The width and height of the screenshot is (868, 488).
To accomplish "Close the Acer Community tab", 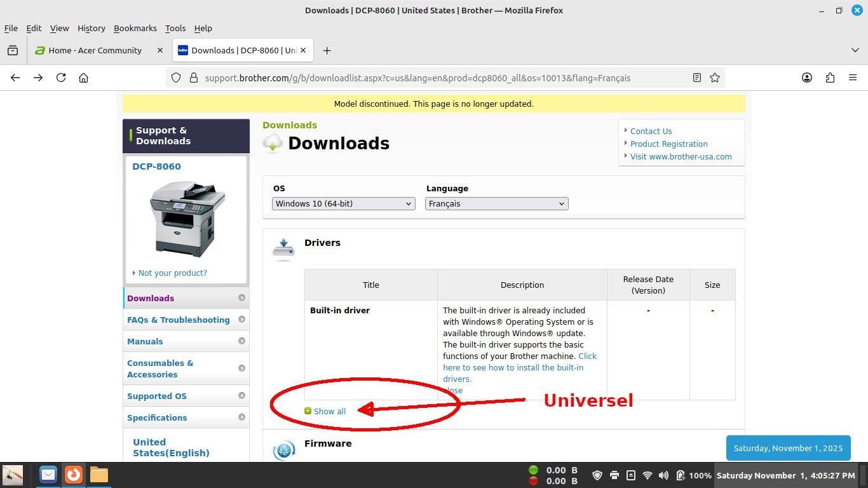I will 160,50.
